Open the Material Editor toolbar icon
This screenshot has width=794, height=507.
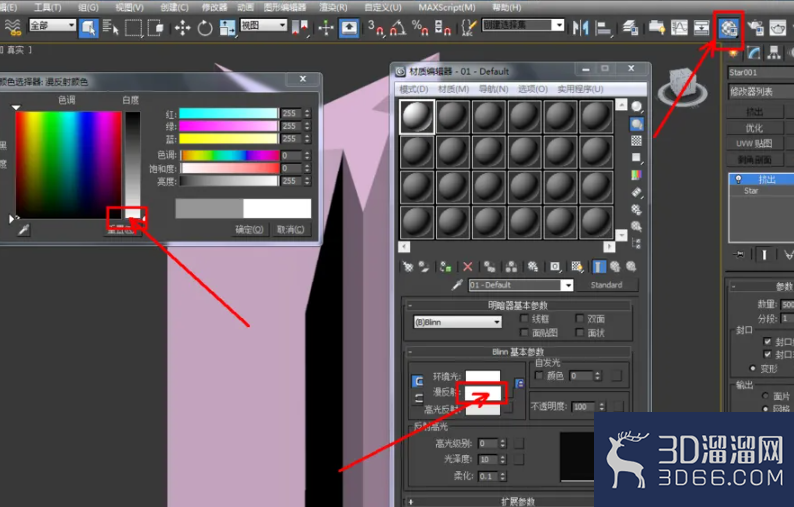729,28
